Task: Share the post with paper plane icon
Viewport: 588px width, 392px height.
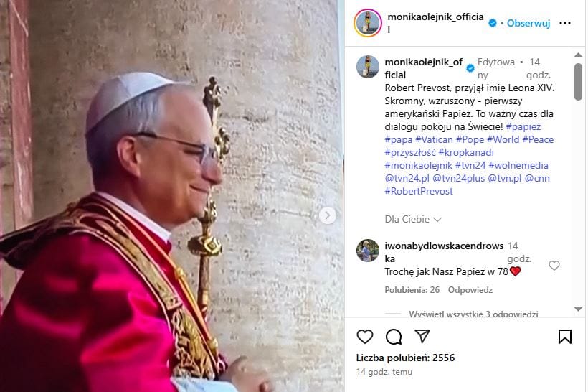Action: 422,336
